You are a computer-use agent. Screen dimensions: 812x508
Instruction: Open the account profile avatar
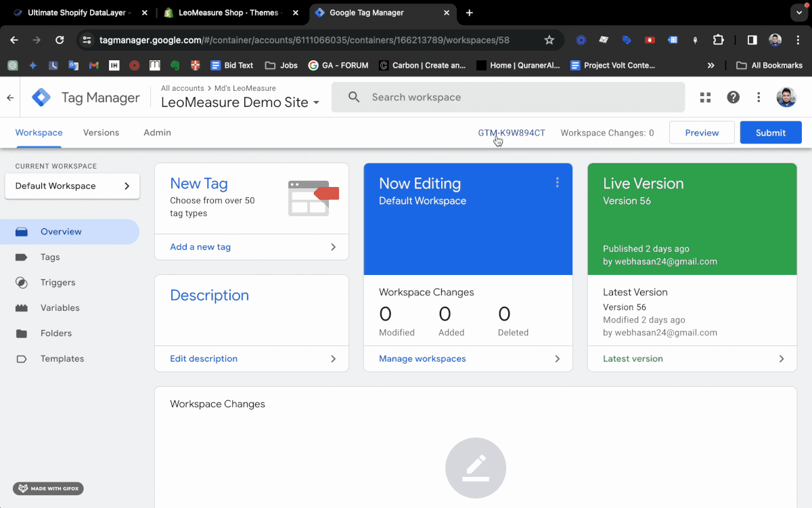(786, 97)
